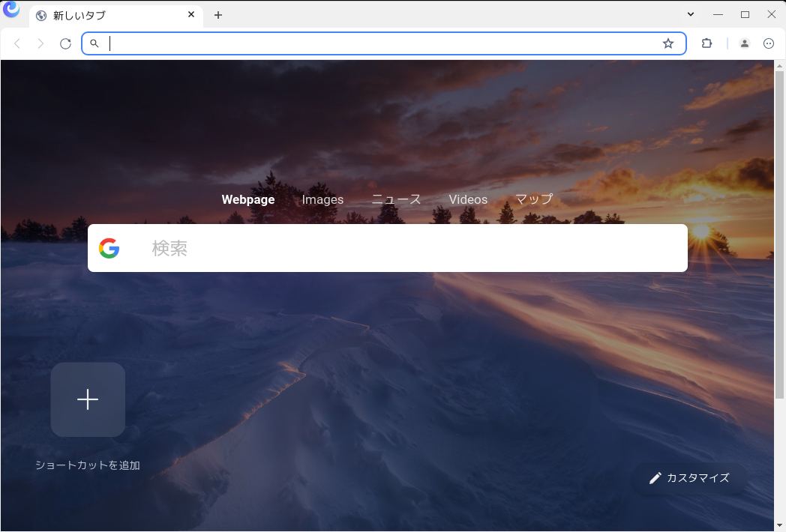The height and width of the screenshot is (532, 786).
Task: Bookmark this page with star icon
Action: pos(668,43)
